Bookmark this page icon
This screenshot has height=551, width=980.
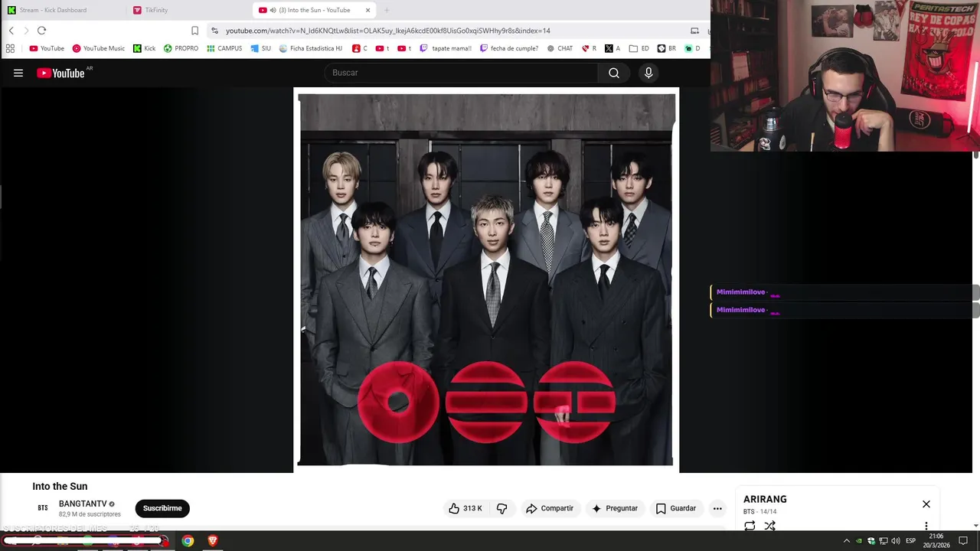pos(194,31)
